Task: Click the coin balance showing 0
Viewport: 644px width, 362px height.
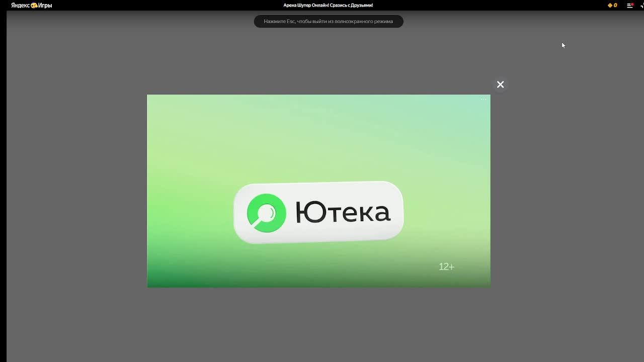Action: (612, 5)
